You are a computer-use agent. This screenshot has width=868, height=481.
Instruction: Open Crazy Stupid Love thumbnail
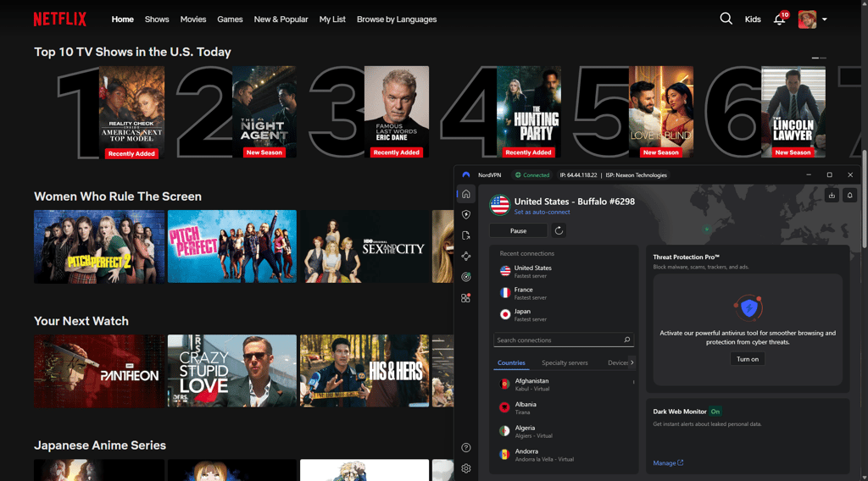point(232,371)
